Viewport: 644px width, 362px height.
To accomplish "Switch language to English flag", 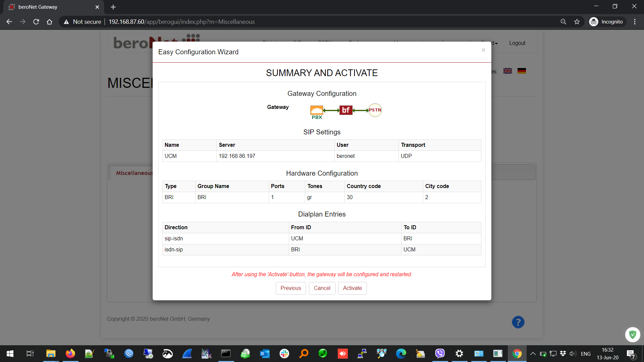I will click(507, 71).
